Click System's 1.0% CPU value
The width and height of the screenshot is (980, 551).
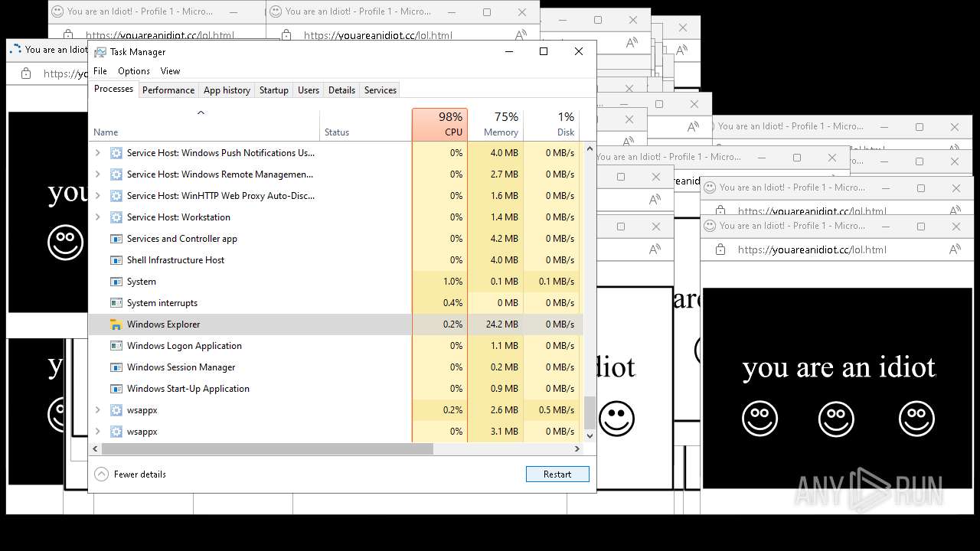(x=453, y=282)
